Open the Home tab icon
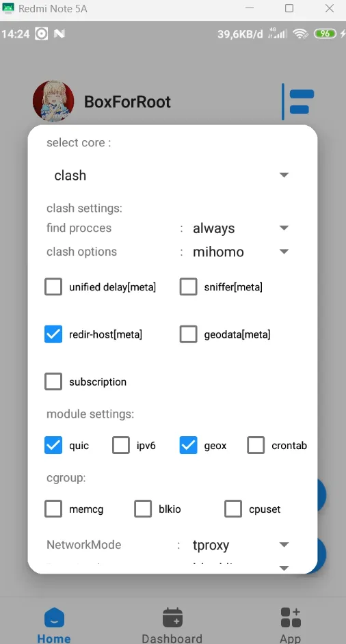This screenshot has width=346, height=644. 54,617
